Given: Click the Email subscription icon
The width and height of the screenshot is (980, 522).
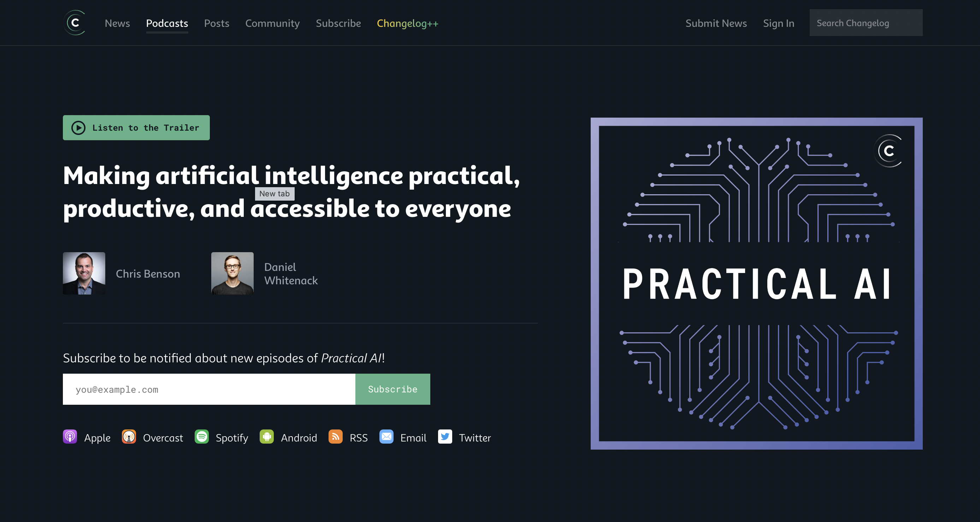Looking at the screenshot, I should tap(387, 437).
